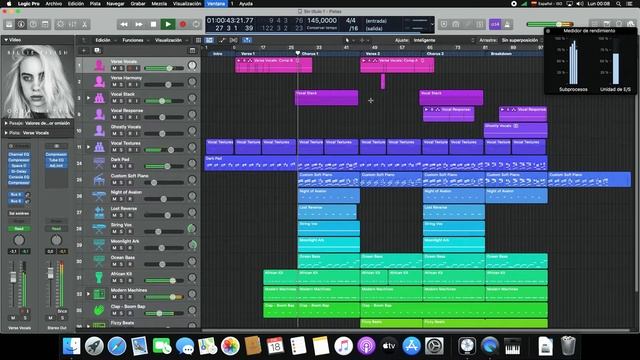Screen dimensions: 640x360
Task: Open the Editors scissors button
Action: (x=84, y=24)
